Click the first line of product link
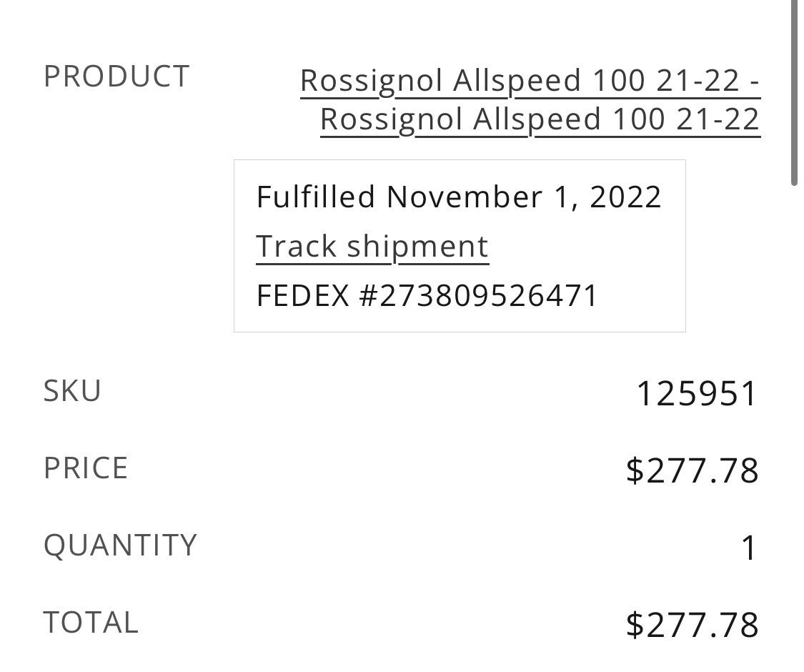Image resolution: width=804 pixels, height=672 pixels. (x=530, y=81)
